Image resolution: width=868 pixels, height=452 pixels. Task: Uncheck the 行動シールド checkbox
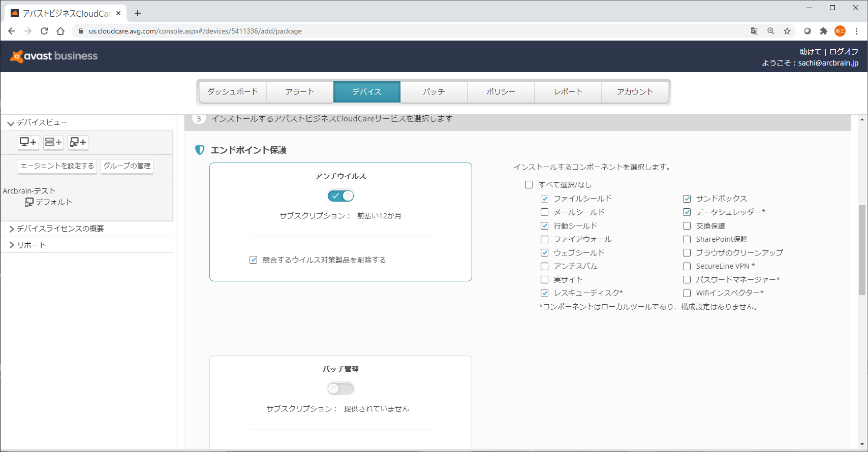point(545,225)
